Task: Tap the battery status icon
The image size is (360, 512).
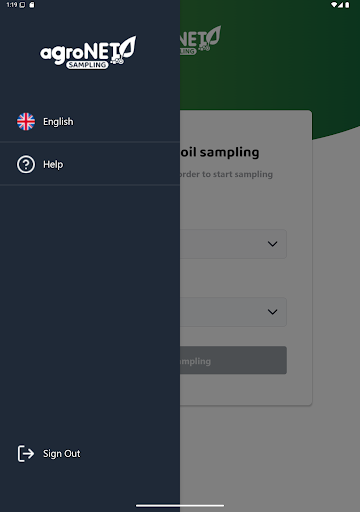Action: (347, 5)
